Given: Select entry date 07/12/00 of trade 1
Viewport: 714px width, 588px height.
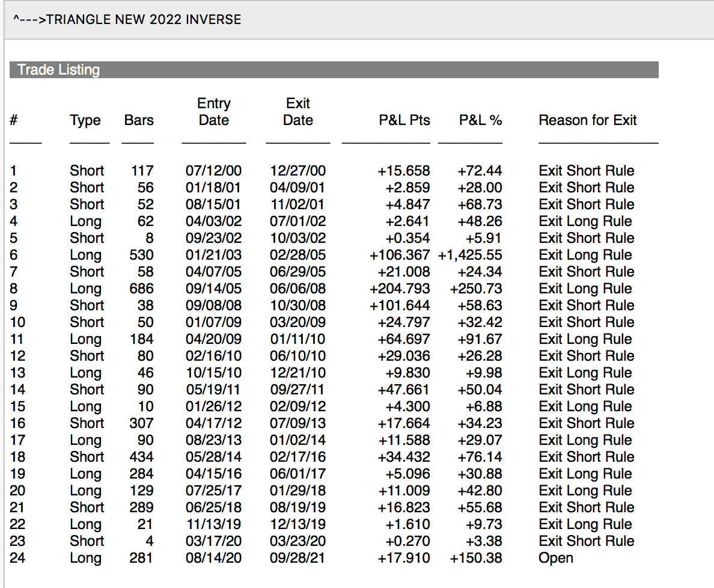Looking at the screenshot, I should coord(213,171).
